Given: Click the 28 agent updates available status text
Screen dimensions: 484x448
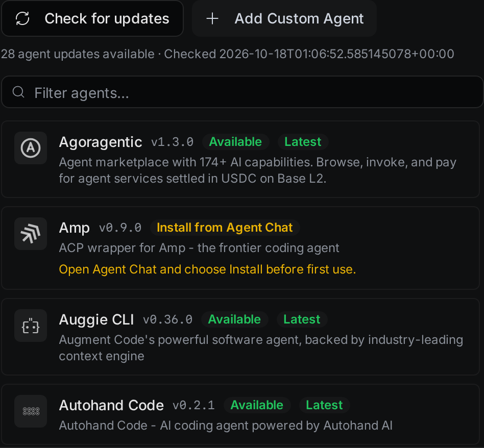Looking at the screenshot, I should (x=78, y=54).
